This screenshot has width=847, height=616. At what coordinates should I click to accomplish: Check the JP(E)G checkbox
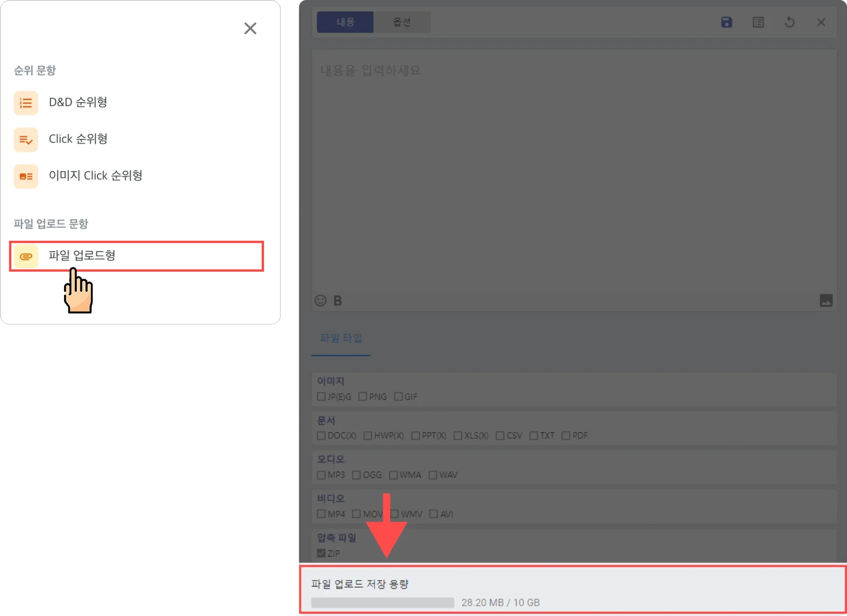point(321,397)
